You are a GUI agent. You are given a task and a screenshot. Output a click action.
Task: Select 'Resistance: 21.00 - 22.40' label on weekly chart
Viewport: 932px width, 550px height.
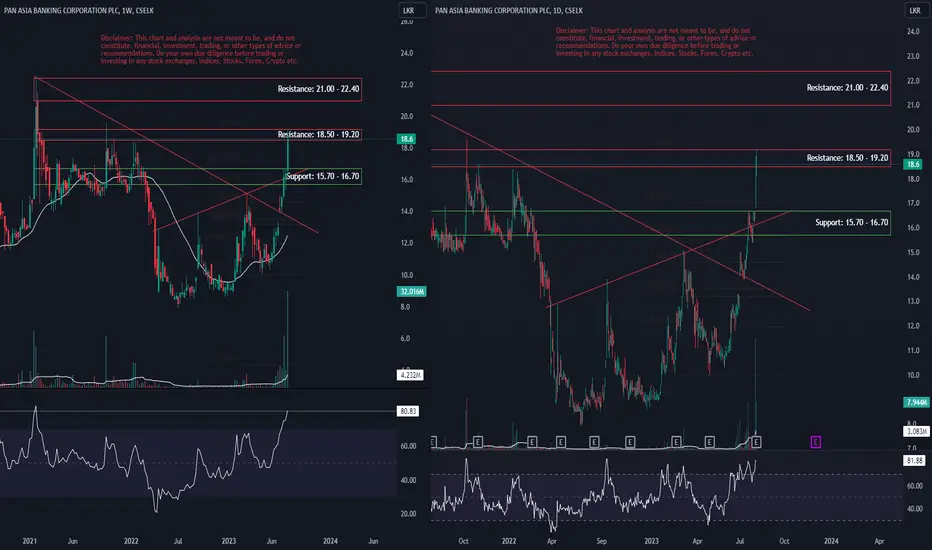318,89
